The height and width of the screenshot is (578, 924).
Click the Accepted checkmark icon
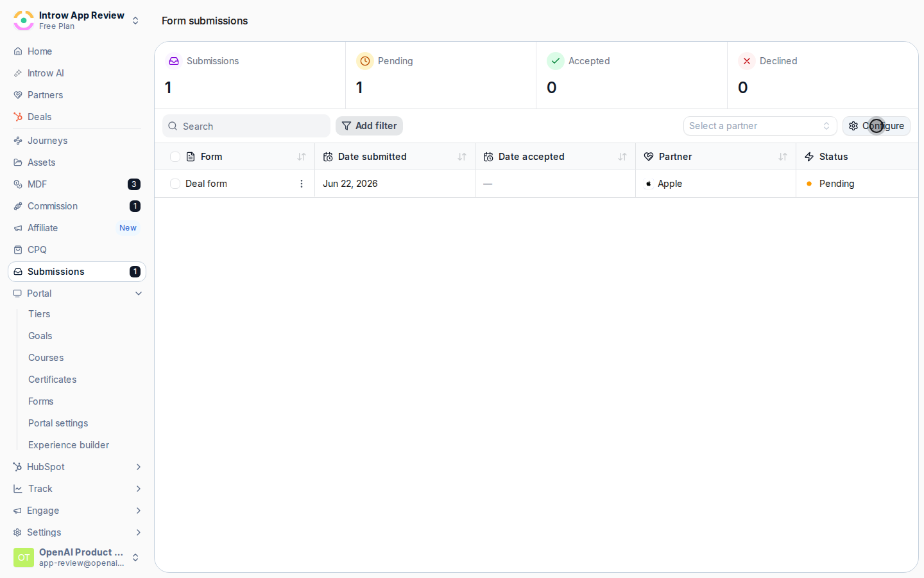(556, 61)
